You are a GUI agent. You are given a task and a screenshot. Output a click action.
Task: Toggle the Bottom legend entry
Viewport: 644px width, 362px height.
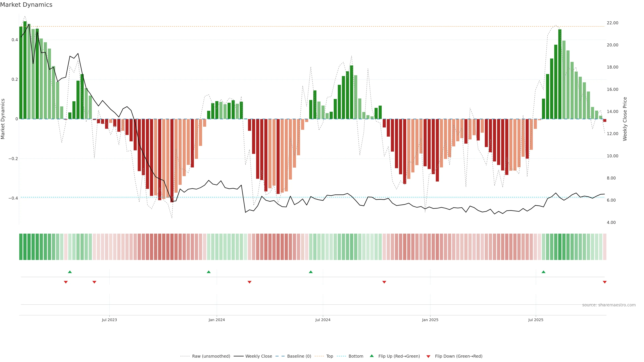click(x=356, y=356)
